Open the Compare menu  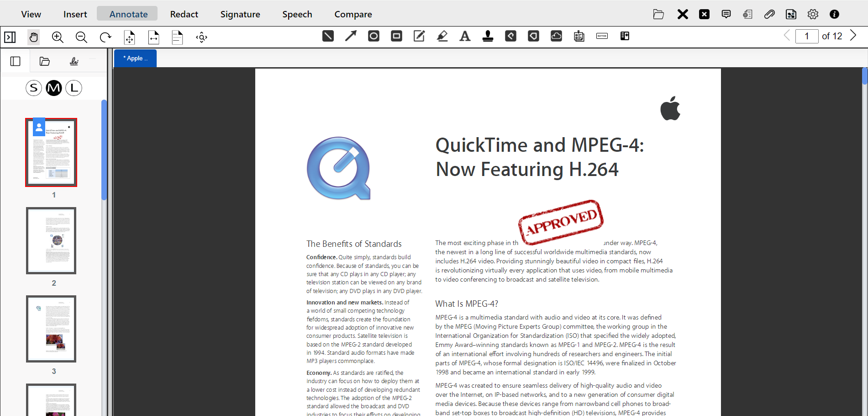353,14
